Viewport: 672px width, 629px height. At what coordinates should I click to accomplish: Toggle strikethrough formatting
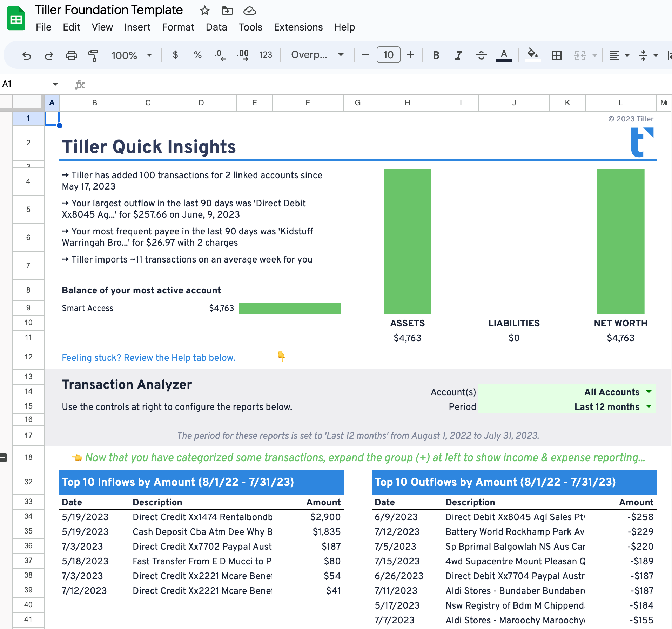pos(481,55)
